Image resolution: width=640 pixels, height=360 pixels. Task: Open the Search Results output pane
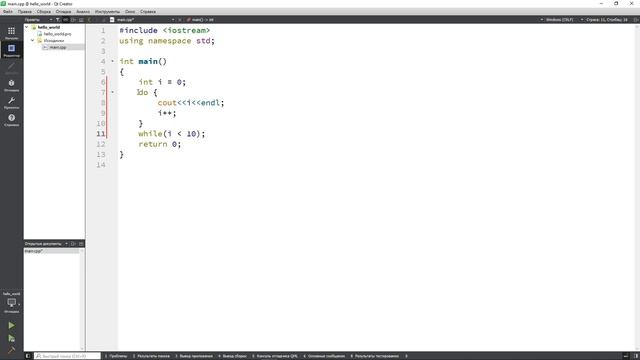pyautogui.click(x=151, y=356)
